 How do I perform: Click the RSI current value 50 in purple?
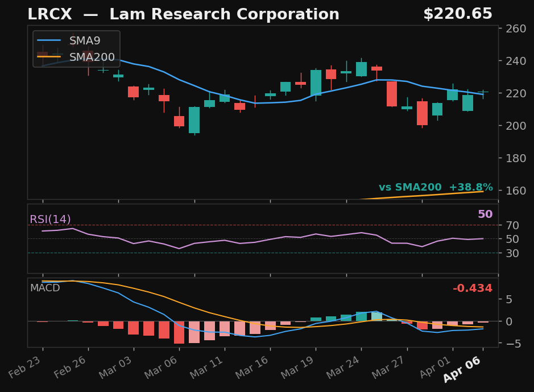(x=485, y=214)
